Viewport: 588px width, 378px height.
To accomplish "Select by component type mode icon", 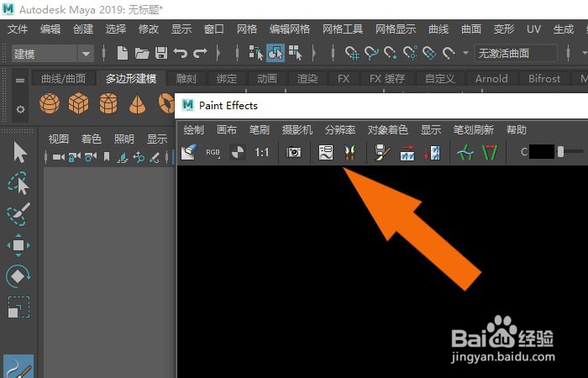I will click(x=295, y=53).
